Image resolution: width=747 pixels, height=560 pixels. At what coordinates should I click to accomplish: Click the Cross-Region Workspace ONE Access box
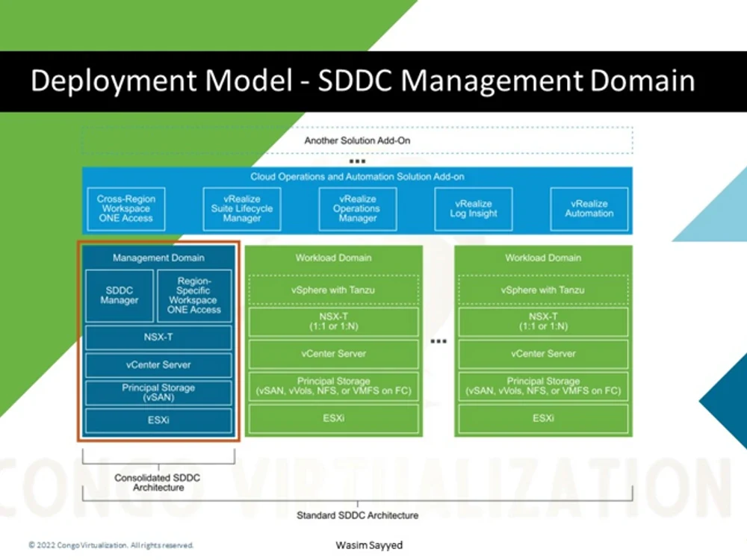coord(125,209)
